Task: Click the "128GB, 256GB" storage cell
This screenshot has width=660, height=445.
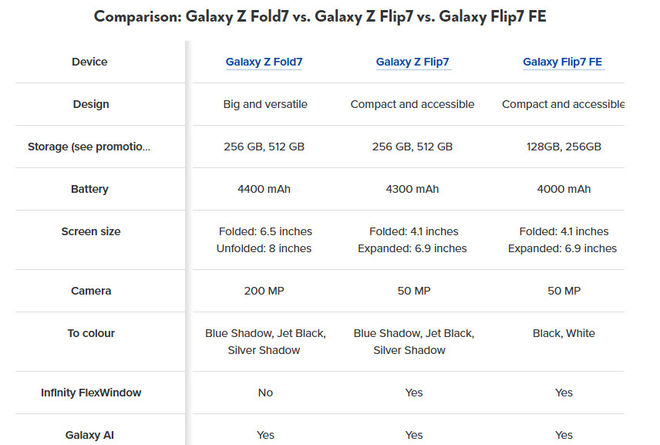Action: (562, 147)
